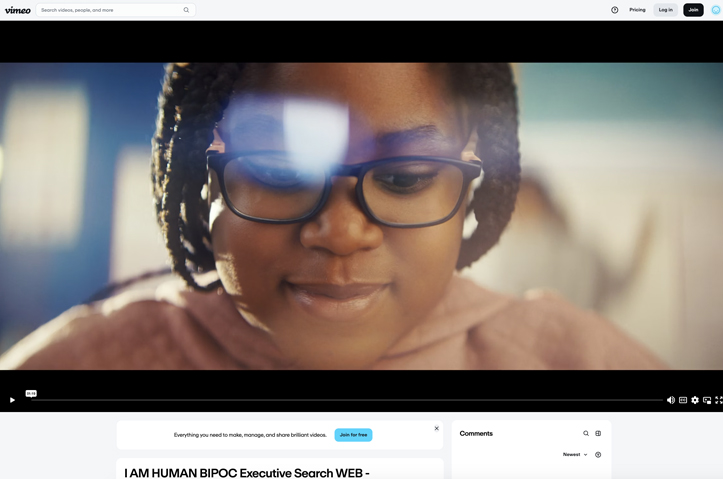Search comments with the magnifier icon

point(586,433)
